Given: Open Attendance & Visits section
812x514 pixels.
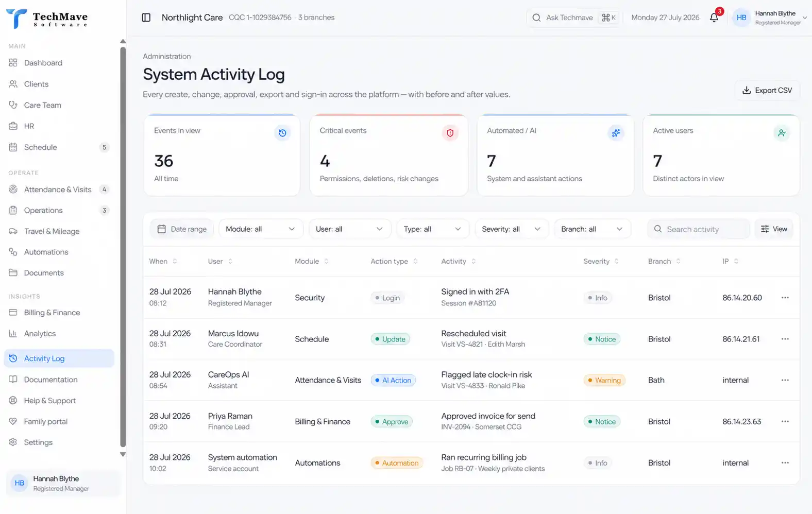Looking at the screenshot, I should (x=59, y=190).
